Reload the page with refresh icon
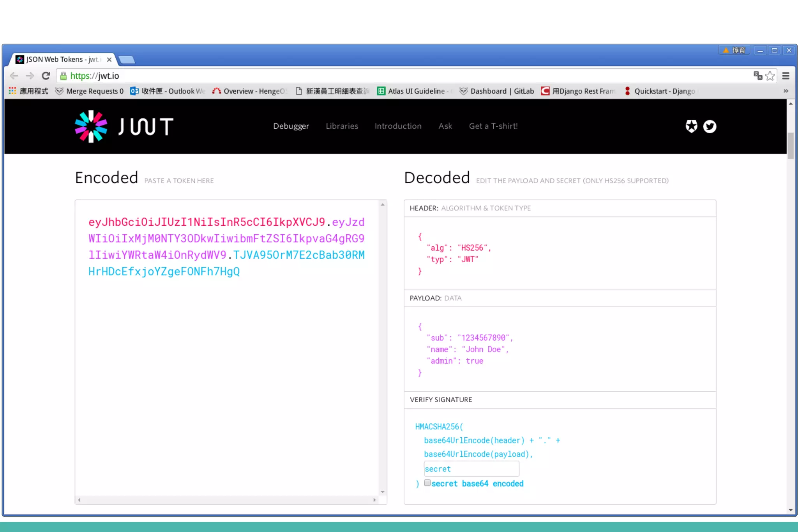Image resolution: width=798 pixels, height=532 pixels. coord(46,76)
